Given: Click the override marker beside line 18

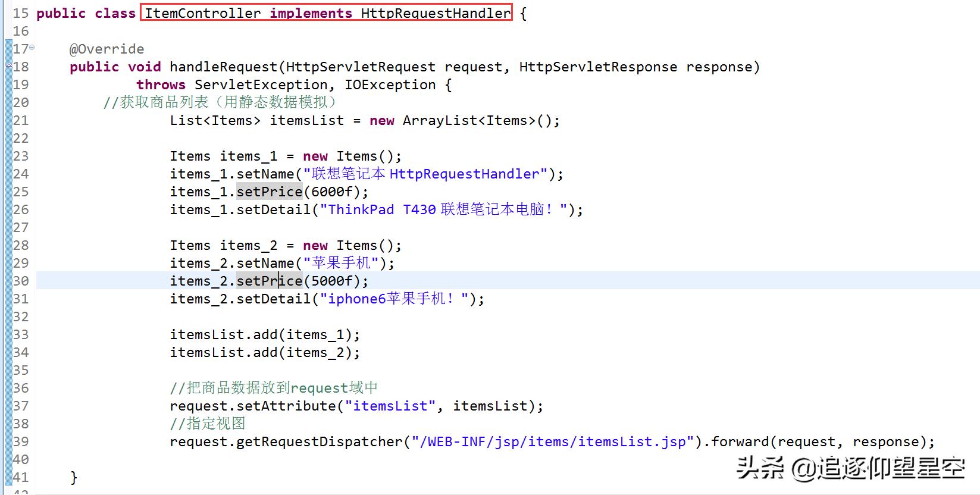Looking at the screenshot, I should 9,67.
